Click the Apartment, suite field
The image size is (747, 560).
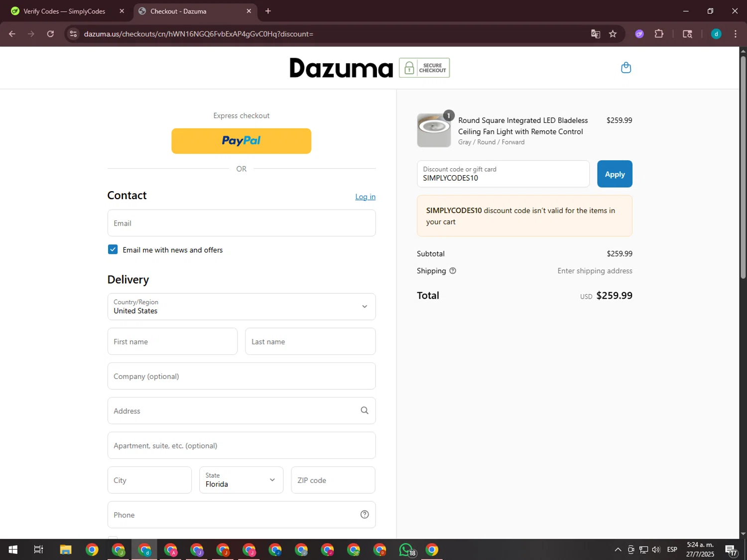[242, 446]
